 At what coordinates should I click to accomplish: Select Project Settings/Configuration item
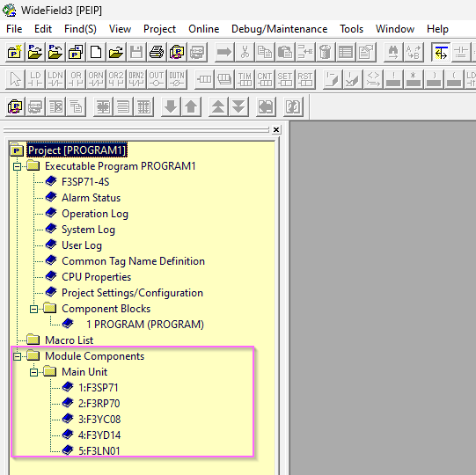point(132,293)
